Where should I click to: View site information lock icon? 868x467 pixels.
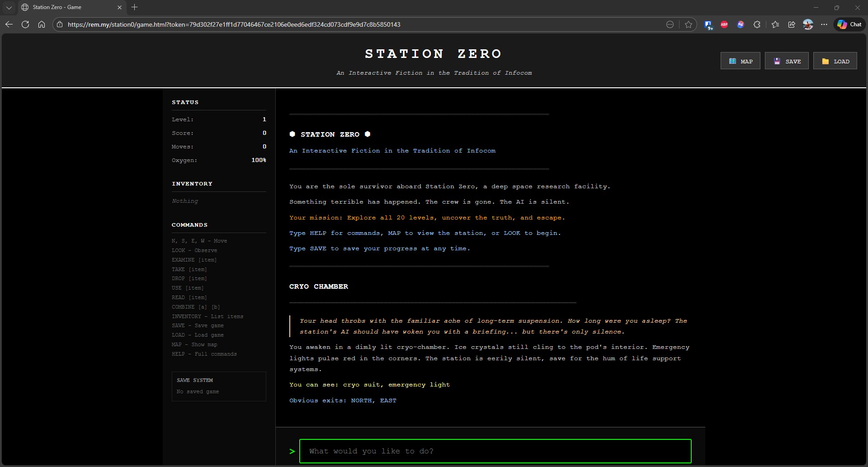(60, 24)
